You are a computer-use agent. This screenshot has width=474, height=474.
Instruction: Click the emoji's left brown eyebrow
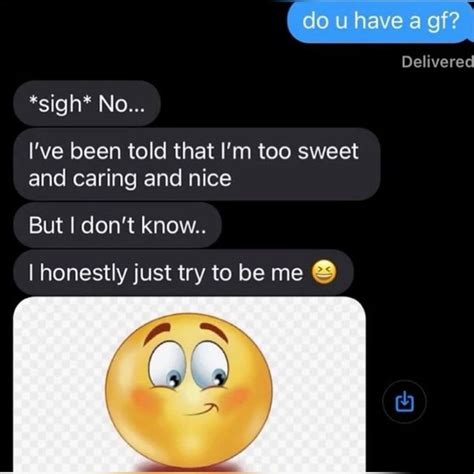tap(158, 331)
